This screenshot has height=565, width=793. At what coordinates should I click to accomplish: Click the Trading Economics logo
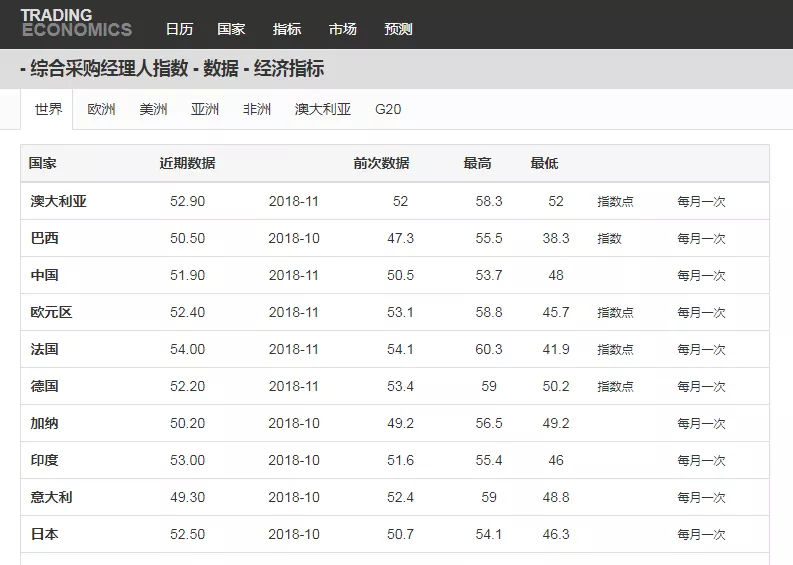tap(76, 22)
